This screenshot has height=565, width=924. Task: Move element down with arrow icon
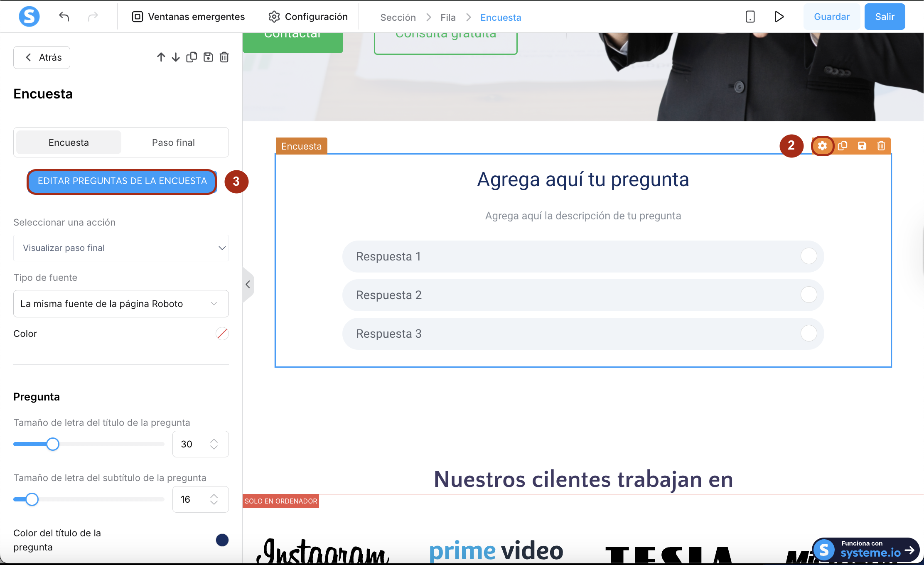(176, 57)
